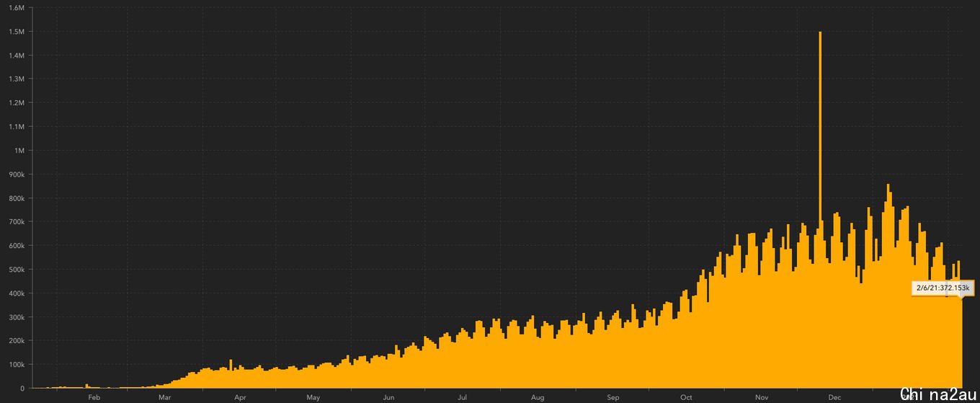The width and height of the screenshot is (980, 403).
Task: Select the 1.4M y-axis label
Action: point(17,56)
